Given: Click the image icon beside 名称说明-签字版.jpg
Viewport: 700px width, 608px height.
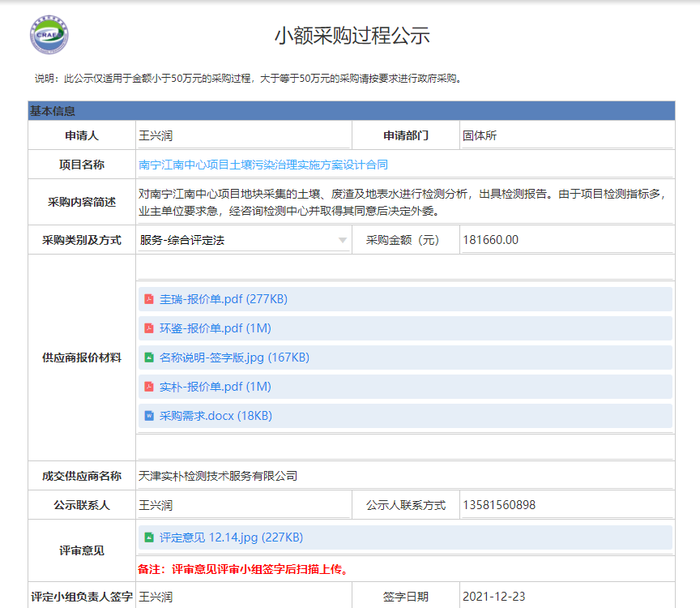Looking at the screenshot, I should 149,357.
